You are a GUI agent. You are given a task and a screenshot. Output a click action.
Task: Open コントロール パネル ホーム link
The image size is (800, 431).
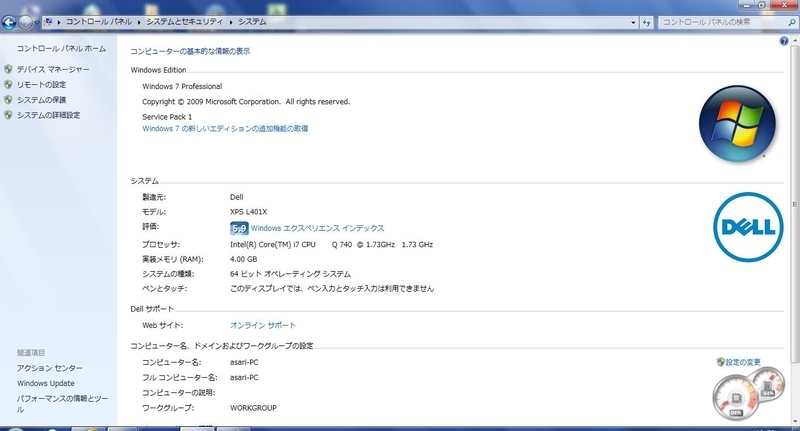[61, 48]
